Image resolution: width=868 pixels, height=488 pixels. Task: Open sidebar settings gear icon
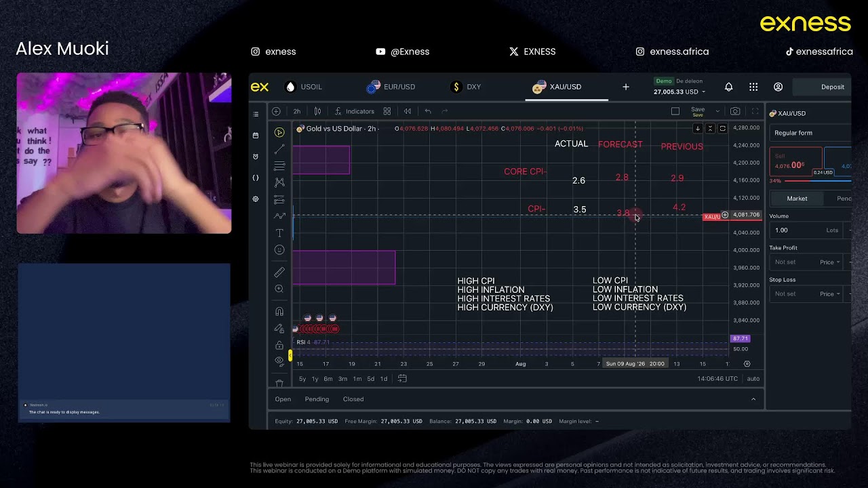pyautogui.click(x=256, y=199)
